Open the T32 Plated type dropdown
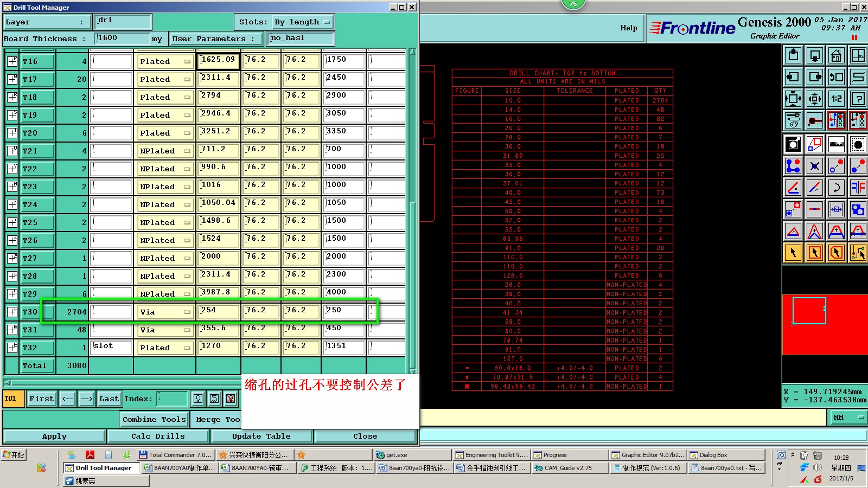Viewport: 868px width, 488px height. click(165, 348)
